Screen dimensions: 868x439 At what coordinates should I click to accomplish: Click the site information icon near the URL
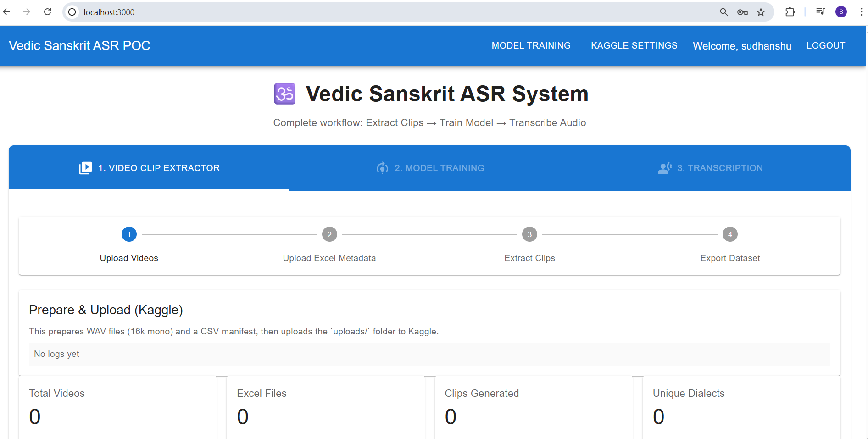(72, 12)
